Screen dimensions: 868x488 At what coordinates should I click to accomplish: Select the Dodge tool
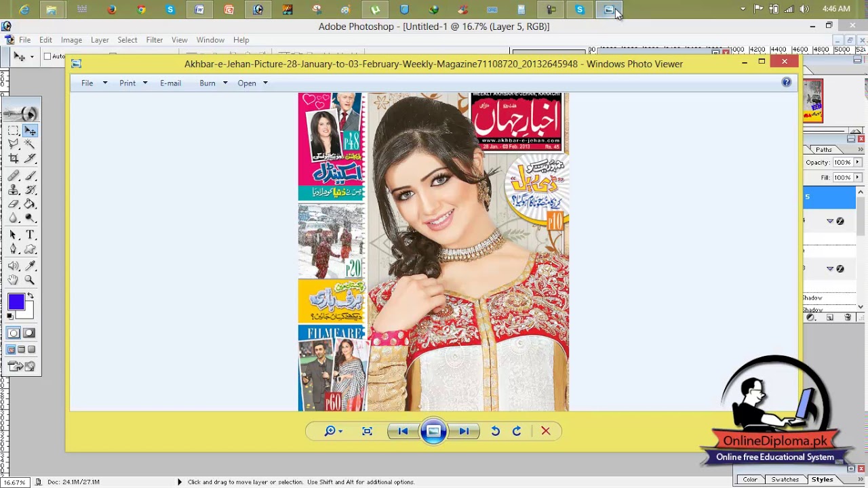[30, 218]
